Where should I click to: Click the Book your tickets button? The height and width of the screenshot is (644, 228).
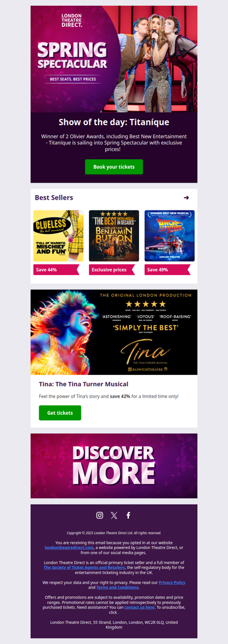pos(114,167)
